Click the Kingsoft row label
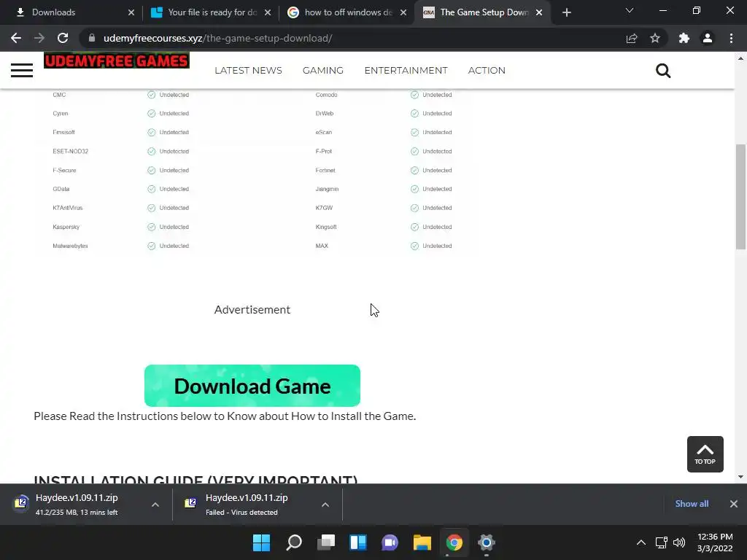 pos(326,227)
